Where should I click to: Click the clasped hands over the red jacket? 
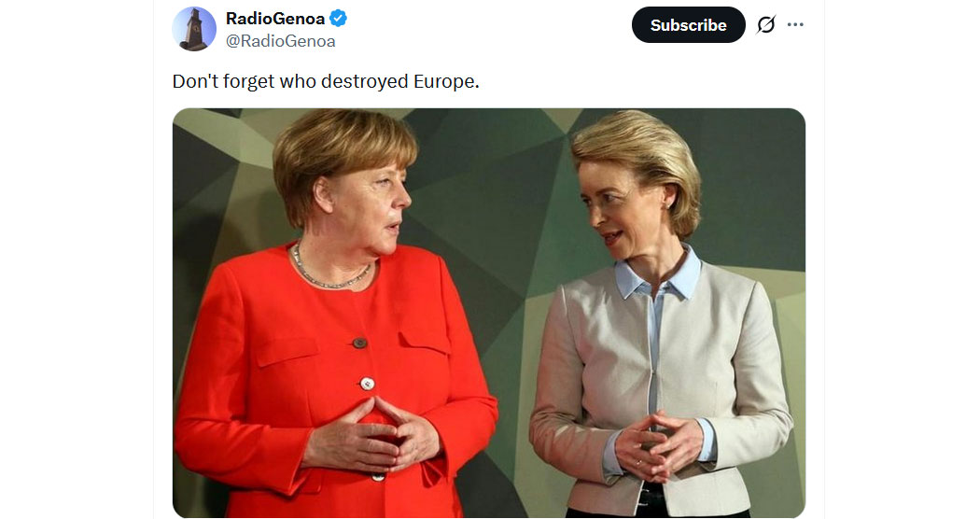(371, 438)
